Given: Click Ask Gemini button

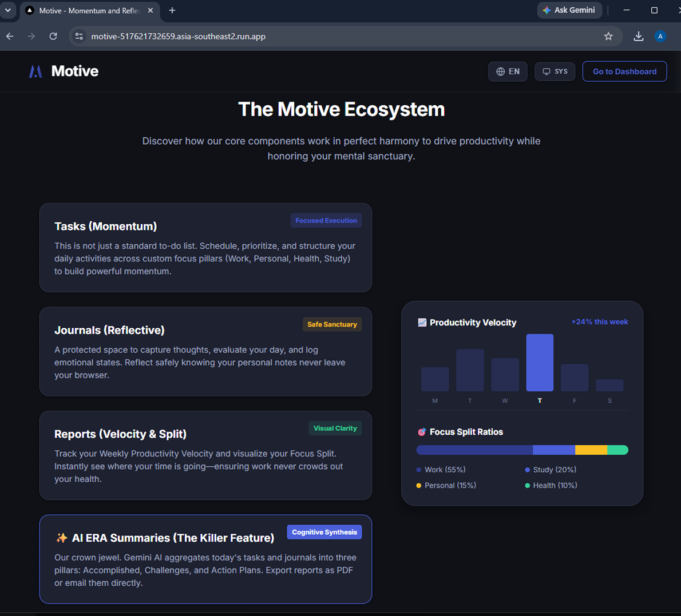Looking at the screenshot, I should coord(569,10).
